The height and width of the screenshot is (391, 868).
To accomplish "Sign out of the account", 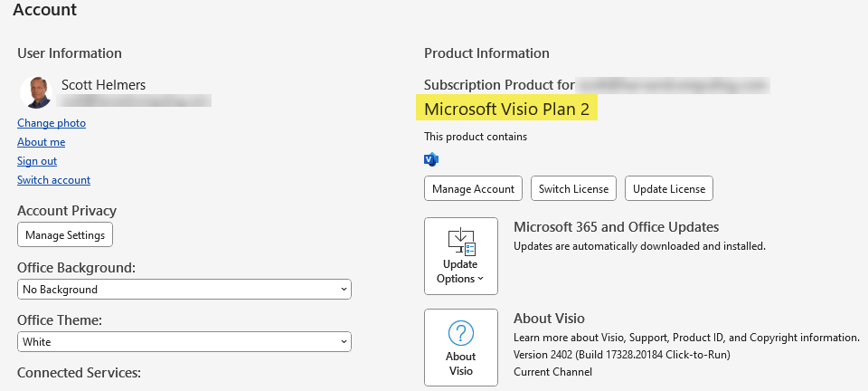I will click(37, 161).
